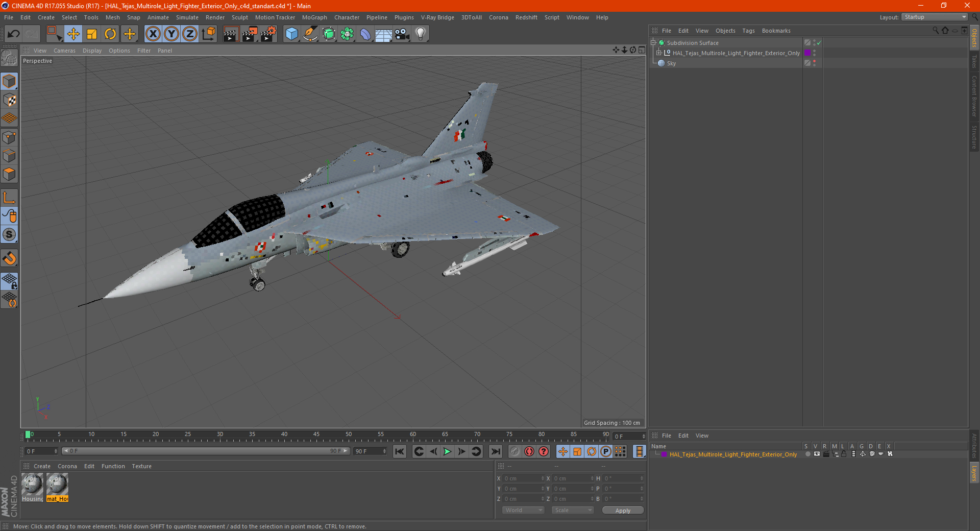Click HAL_Tejas object purple layer swatch
This screenshot has height=531, width=980.
[x=807, y=53]
